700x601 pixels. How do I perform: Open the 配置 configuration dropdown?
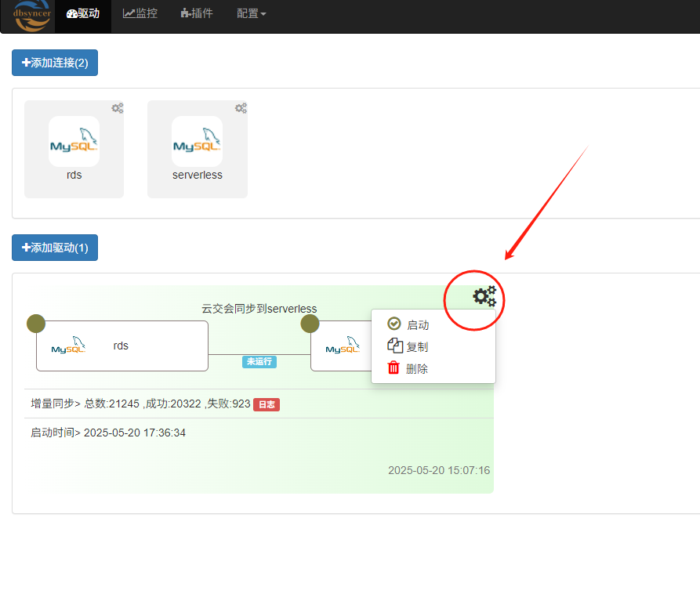[x=249, y=13]
